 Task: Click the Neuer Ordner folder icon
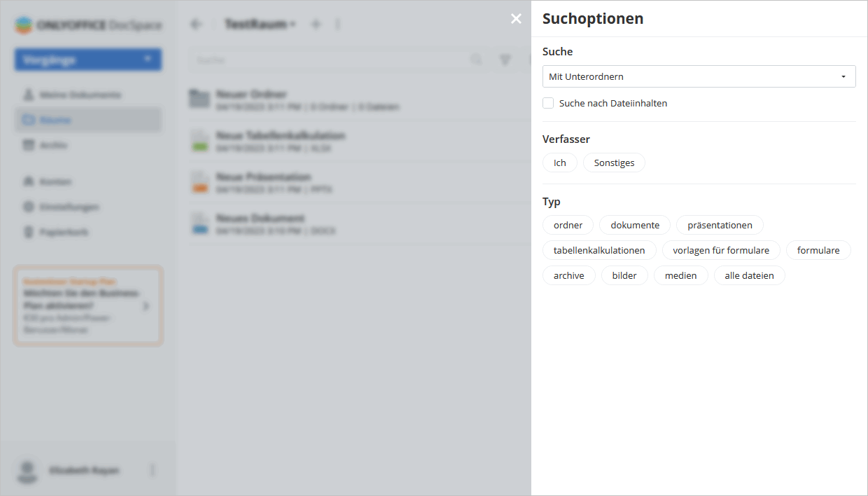199,99
